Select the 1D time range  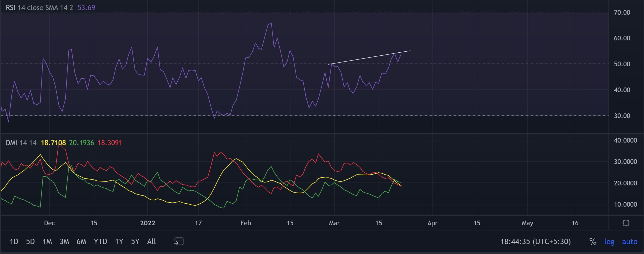[x=14, y=242]
